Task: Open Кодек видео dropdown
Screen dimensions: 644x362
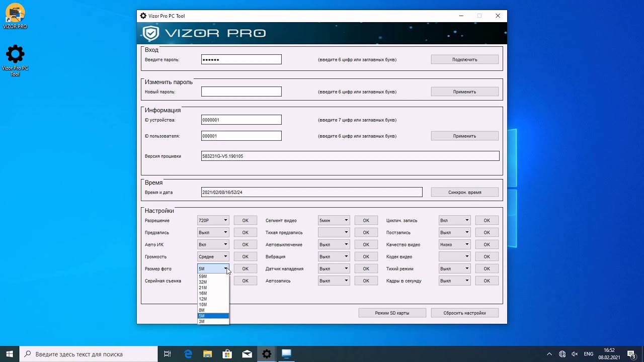Action: point(455,256)
